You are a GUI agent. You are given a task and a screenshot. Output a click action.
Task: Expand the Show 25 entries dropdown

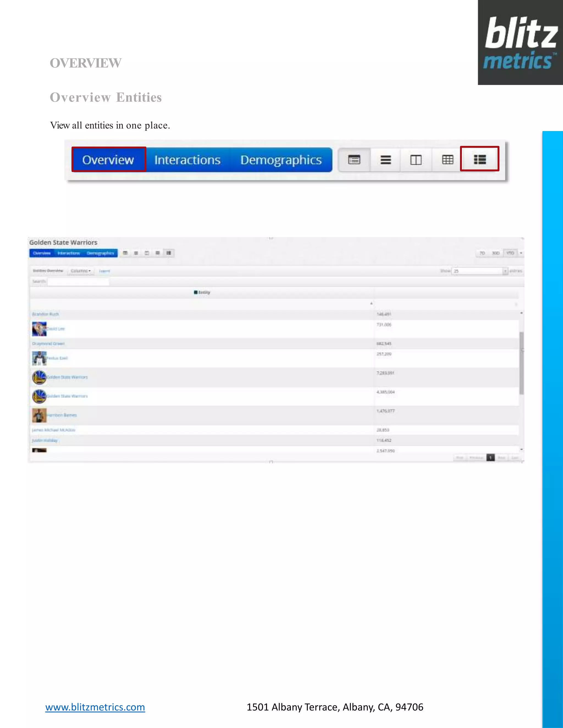[x=479, y=271]
